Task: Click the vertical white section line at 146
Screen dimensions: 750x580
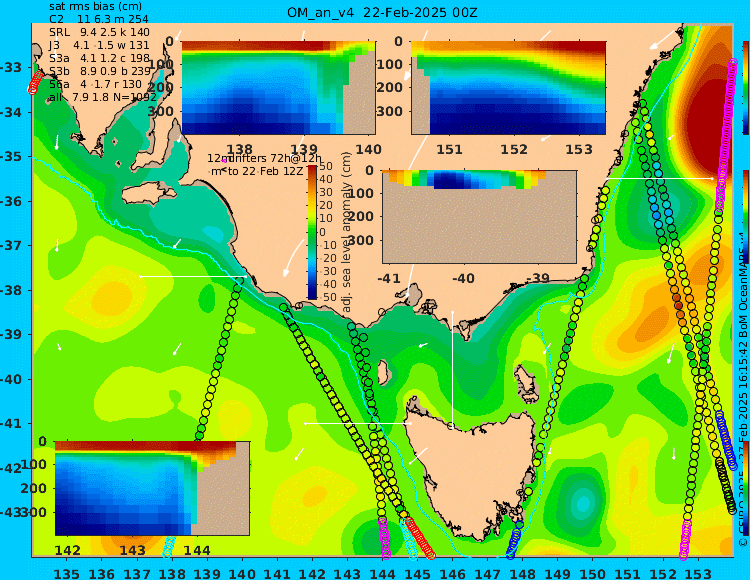Action: pos(452,368)
